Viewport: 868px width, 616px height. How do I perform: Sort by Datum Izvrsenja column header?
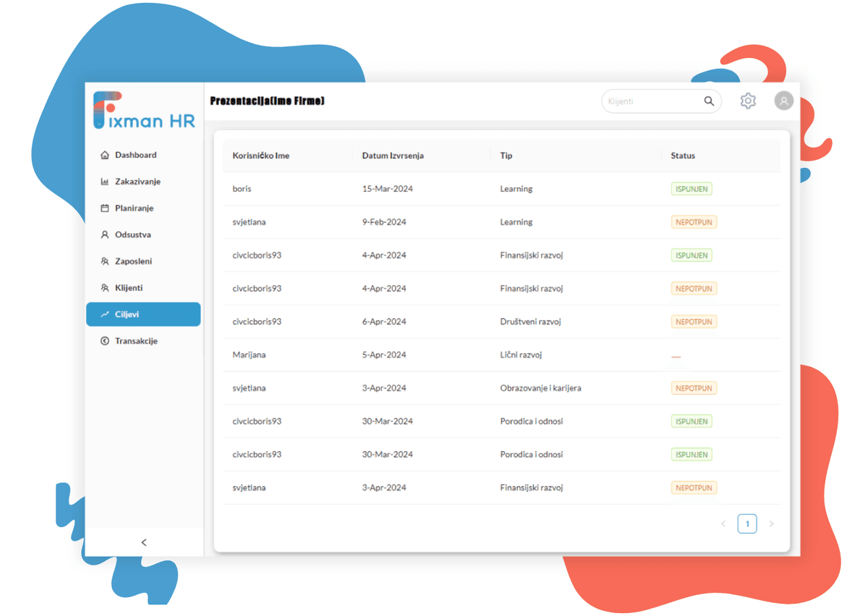[x=393, y=156]
